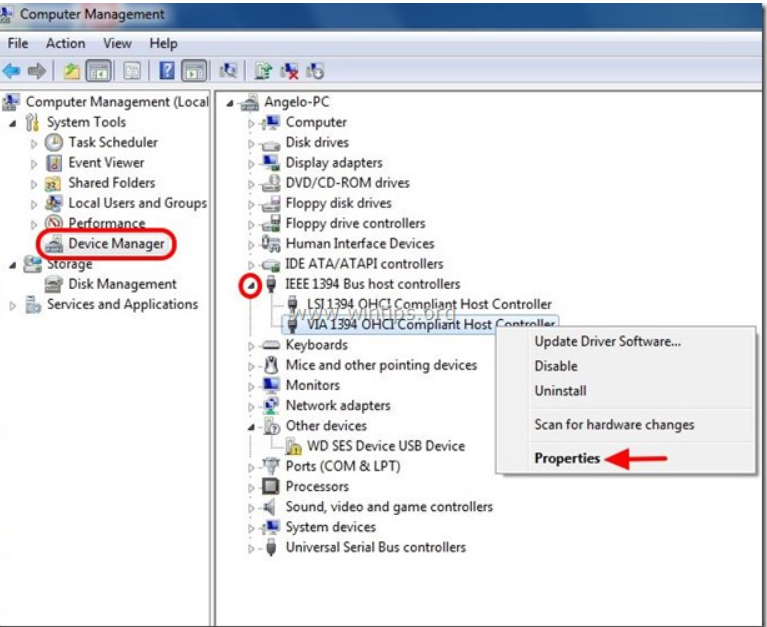Click the Update Driver Software toolbar icon
767x627 pixels.
coord(263,71)
